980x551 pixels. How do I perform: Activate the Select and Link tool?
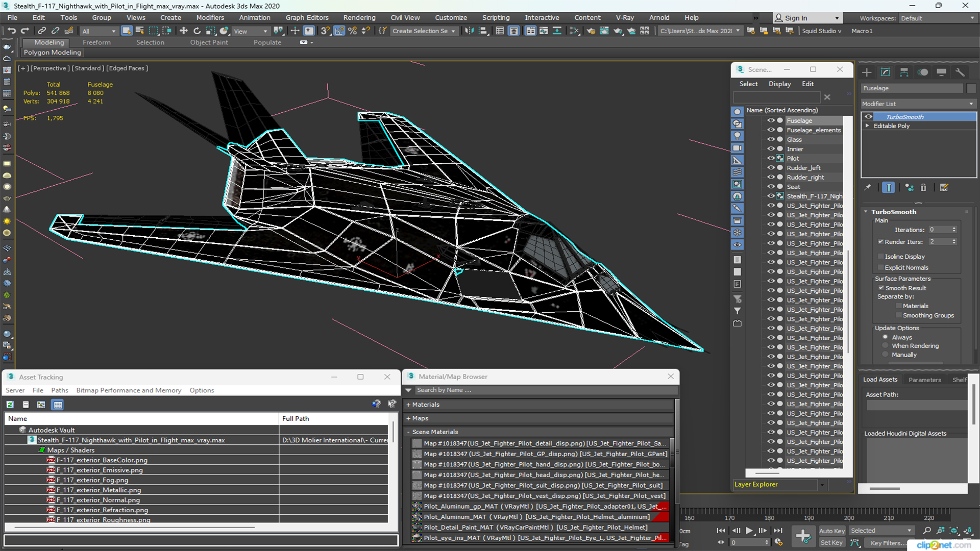pyautogui.click(x=42, y=31)
